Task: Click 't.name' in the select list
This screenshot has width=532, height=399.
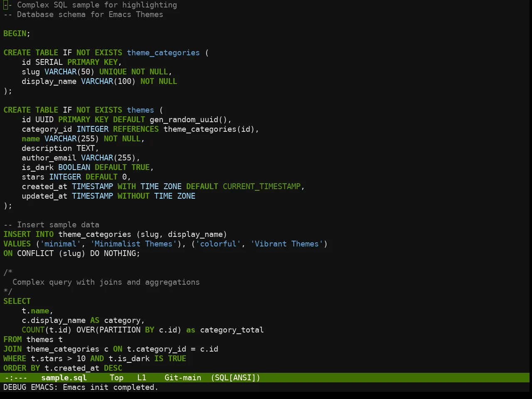Action: pos(35,311)
